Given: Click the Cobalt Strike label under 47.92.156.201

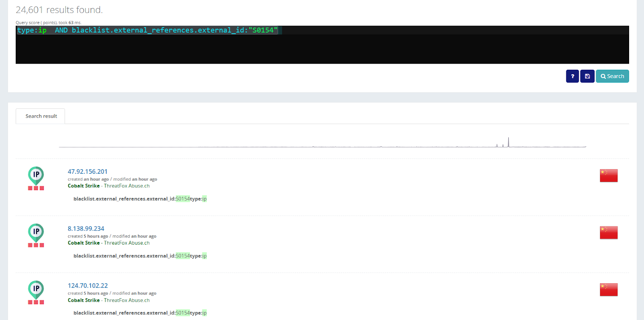Looking at the screenshot, I should (x=84, y=186).
